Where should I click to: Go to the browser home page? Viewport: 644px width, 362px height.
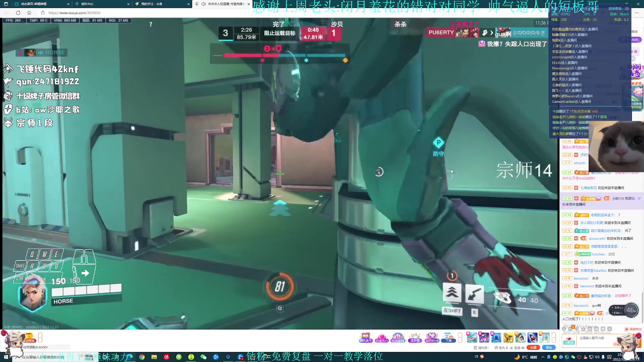click(29, 13)
